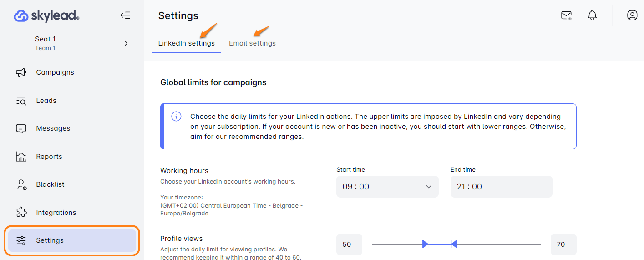Click the Integrations puzzle icon
Image resolution: width=644 pixels, height=260 pixels.
click(21, 213)
